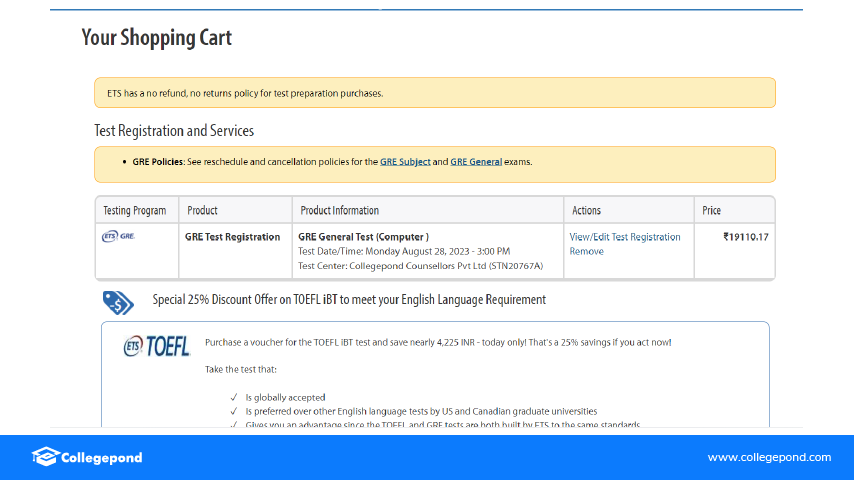Click the checkmark beside 'Is globally accepted'
The image size is (854, 480).
point(233,397)
